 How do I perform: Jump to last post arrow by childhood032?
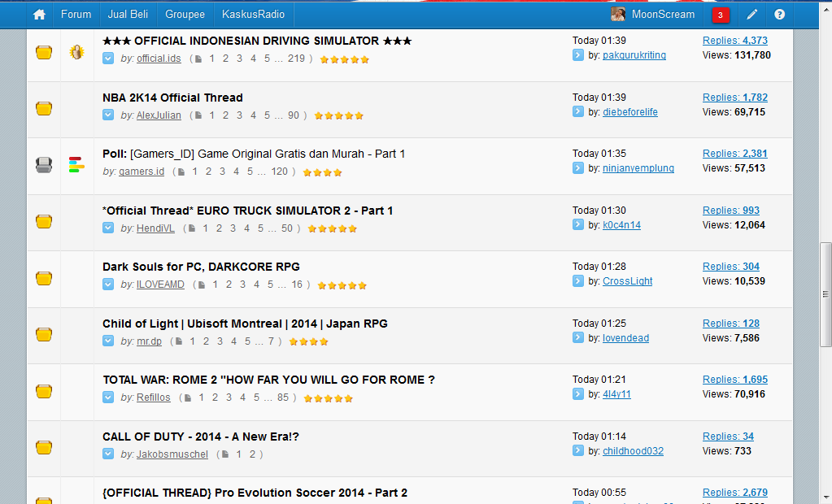[x=578, y=450]
